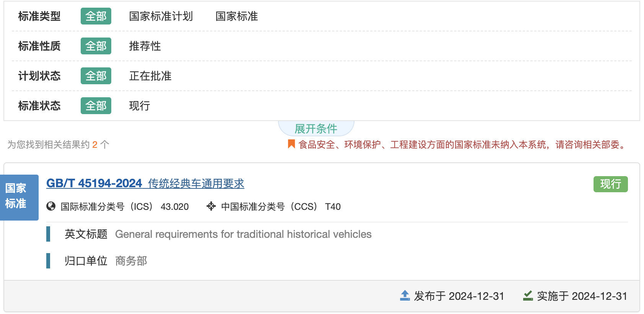The image size is (644, 314).
Task: Click the 英文标题 field label
Action: [x=86, y=234]
